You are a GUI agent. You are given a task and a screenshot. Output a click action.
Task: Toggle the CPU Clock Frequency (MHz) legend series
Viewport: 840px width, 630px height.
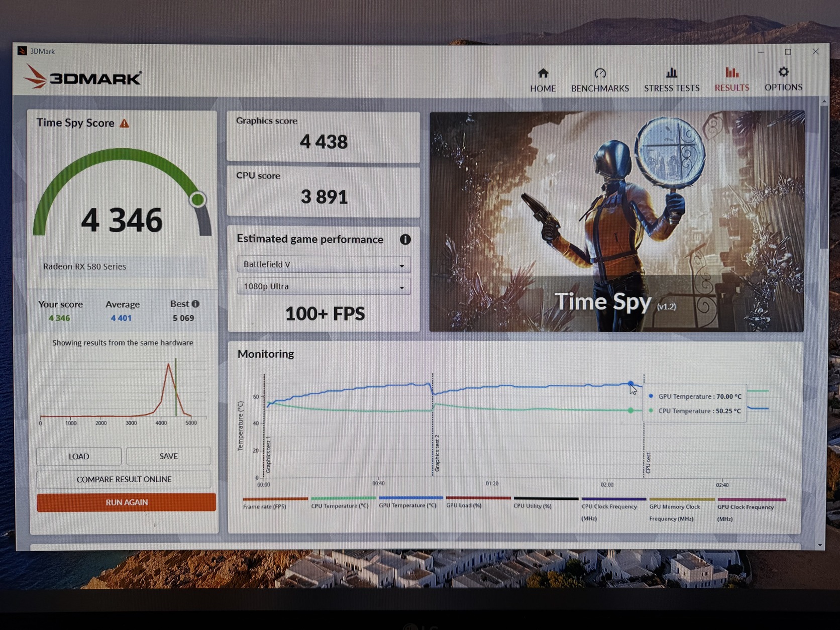pyautogui.click(x=613, y=510)
